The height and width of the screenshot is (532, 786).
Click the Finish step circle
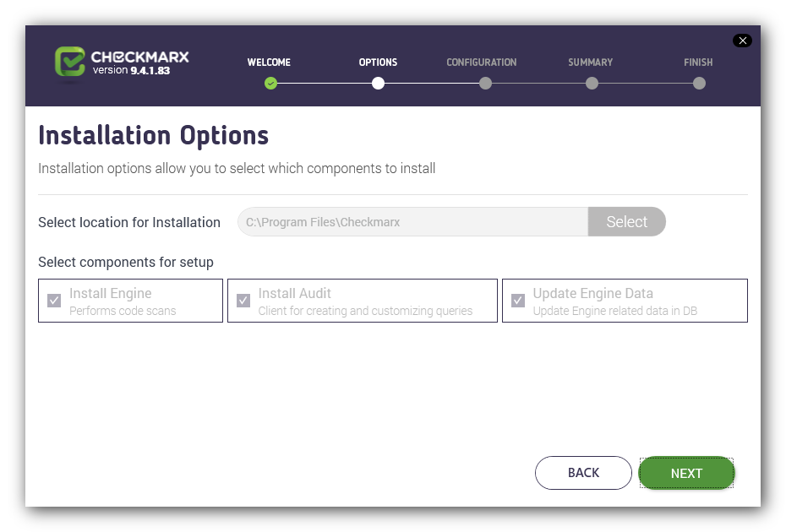(699, 83)
